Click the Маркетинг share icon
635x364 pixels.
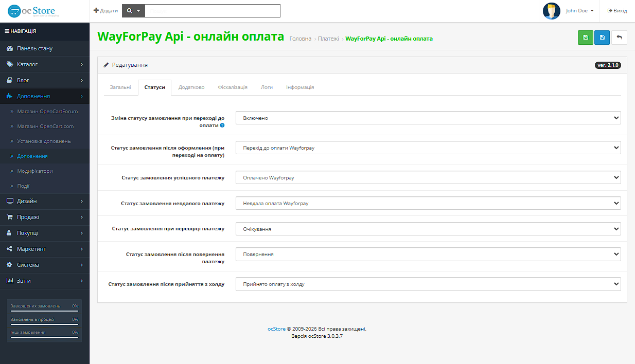pyautogui.click(x=9, y=249)
